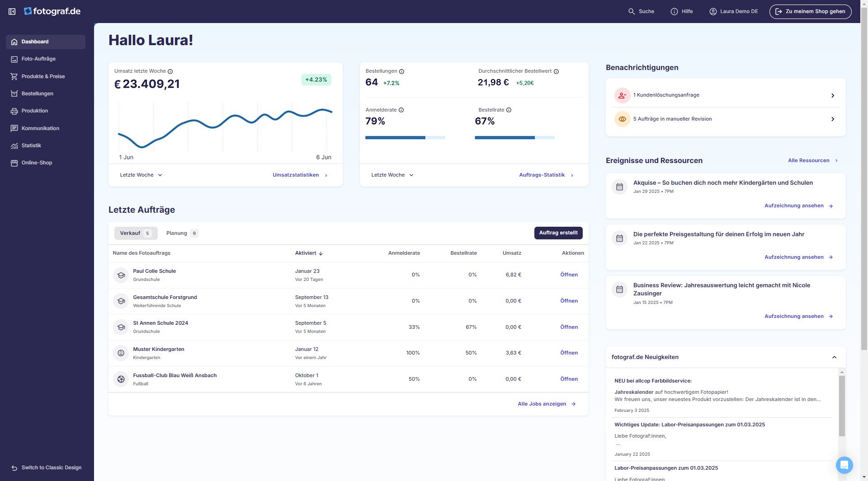Viewport: 868px width, 481px height.
Task: Open the chat support bubble icon
Action: 844,465
